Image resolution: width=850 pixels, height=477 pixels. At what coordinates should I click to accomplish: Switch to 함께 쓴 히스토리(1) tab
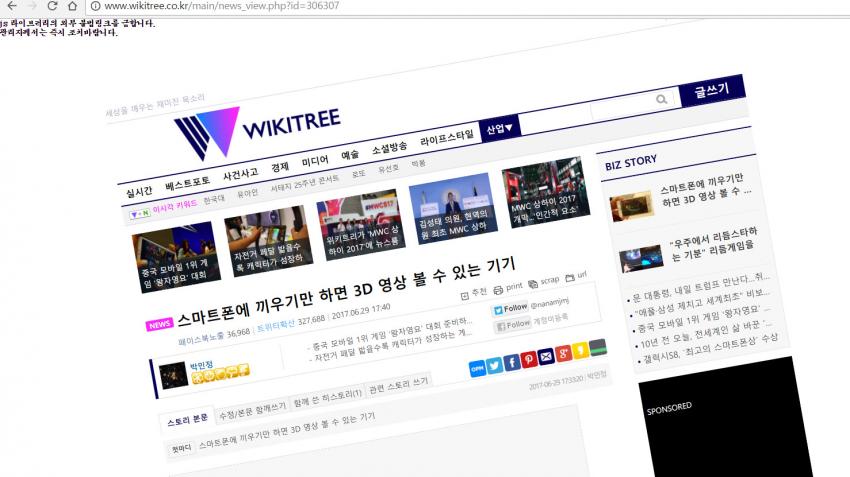click(x=327, y=398)
